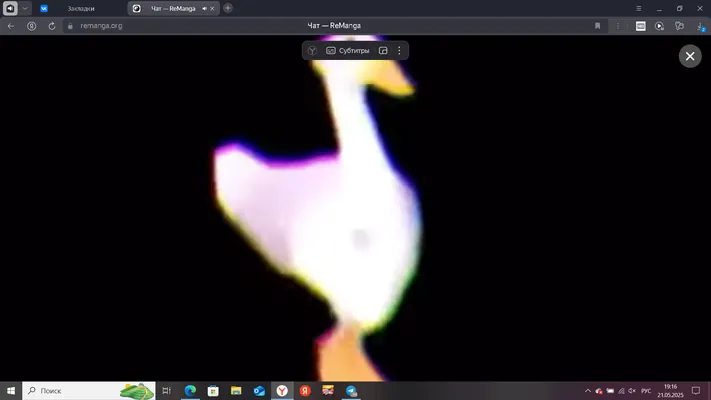
Task: Open the browser hamburger menu
Action: 638,9
